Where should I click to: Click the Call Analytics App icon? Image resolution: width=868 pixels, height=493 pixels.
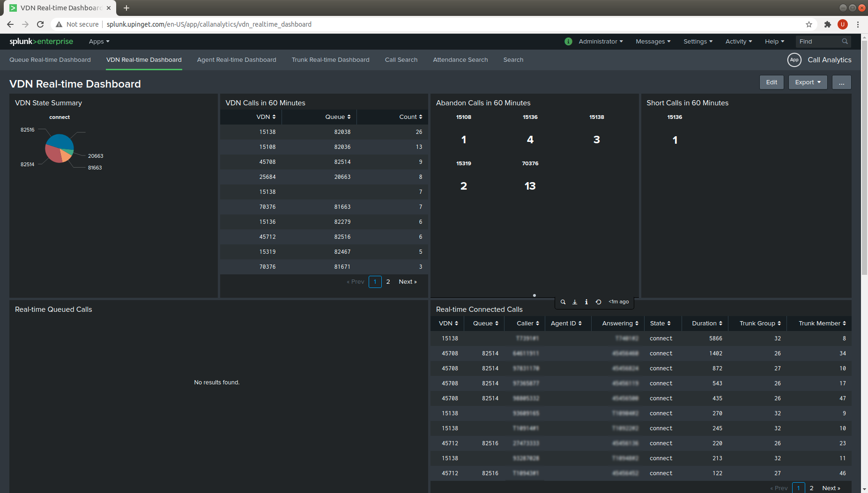pos(794,60)
